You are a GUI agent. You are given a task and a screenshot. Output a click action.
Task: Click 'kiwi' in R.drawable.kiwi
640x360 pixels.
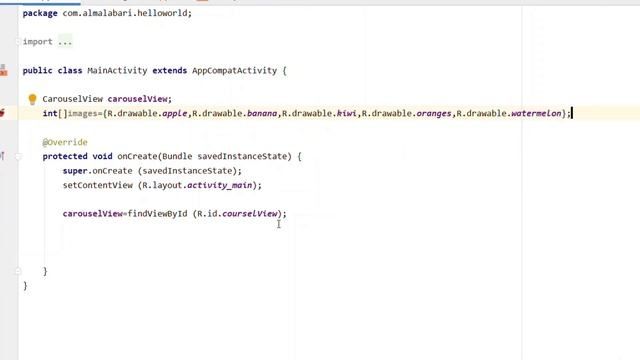pyautogui.click(x=347, y=113)
